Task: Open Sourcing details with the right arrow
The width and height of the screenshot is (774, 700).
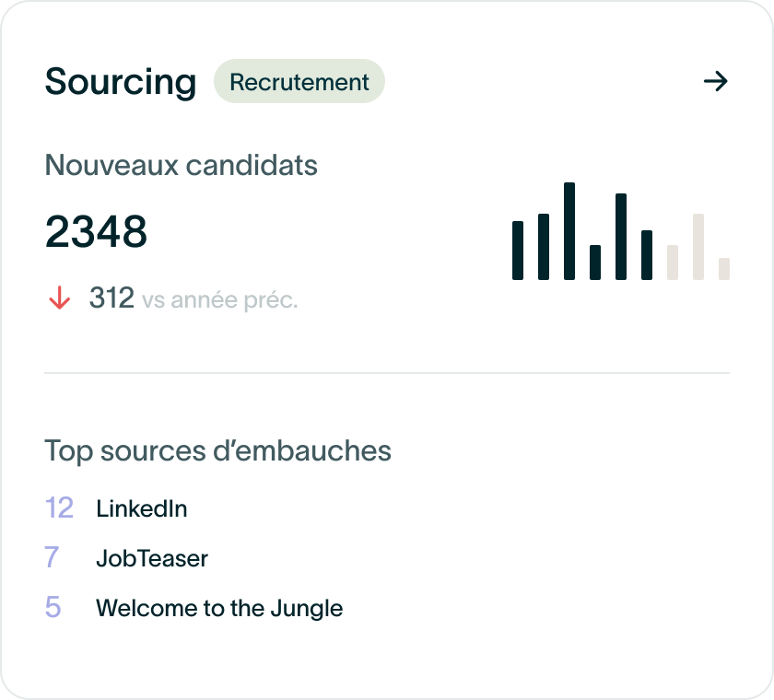Action: (x=715, y=82)
